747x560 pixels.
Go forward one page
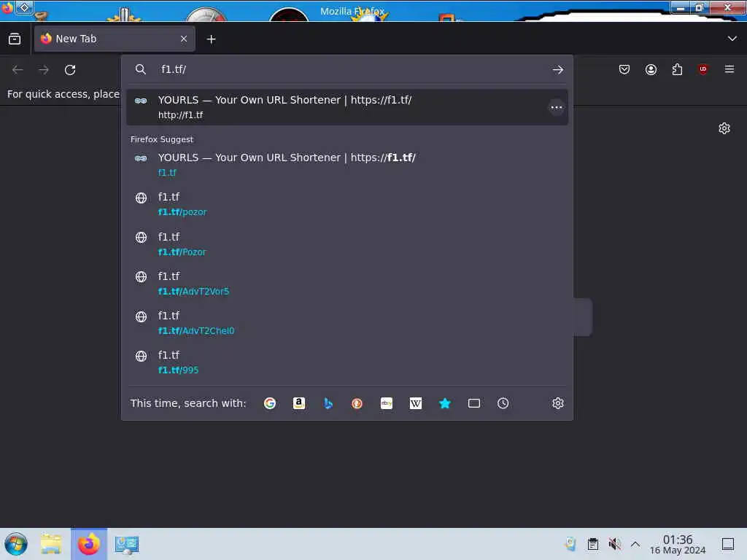[44, 70]
